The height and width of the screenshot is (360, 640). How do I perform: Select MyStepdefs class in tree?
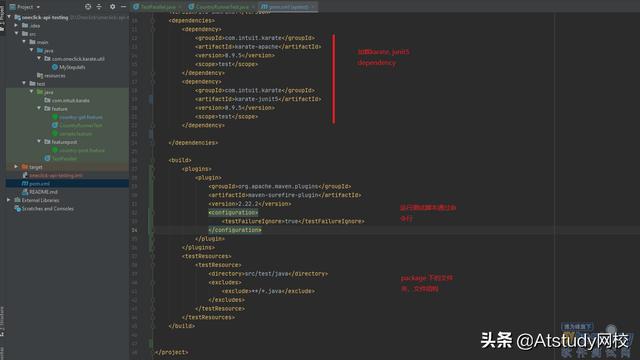[69, 67]
